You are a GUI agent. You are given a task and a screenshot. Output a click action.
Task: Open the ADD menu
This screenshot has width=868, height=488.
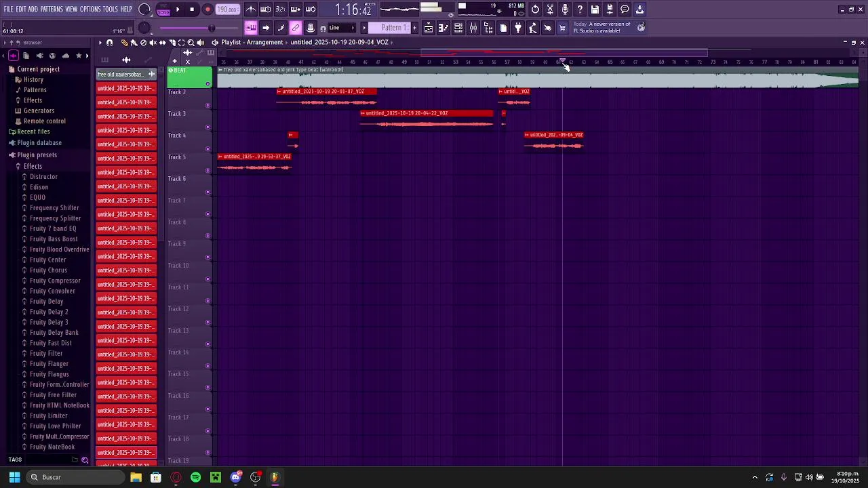[x=33, y=9]
